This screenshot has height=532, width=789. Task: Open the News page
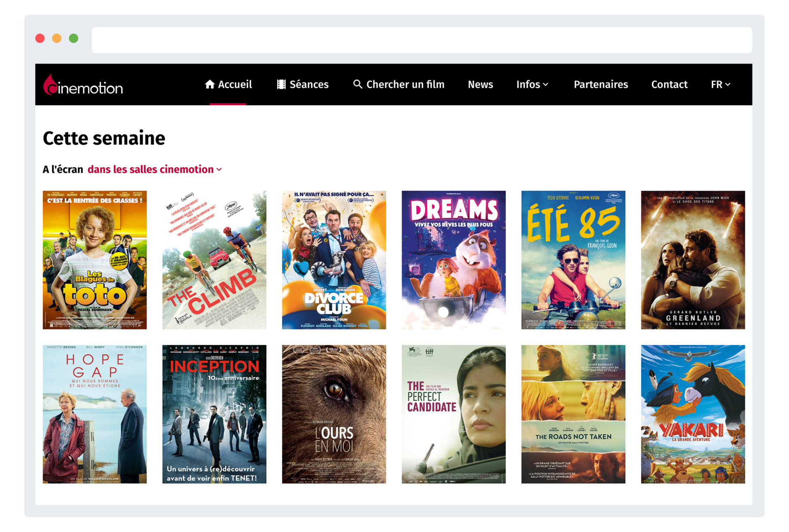(x=480, y=84)
